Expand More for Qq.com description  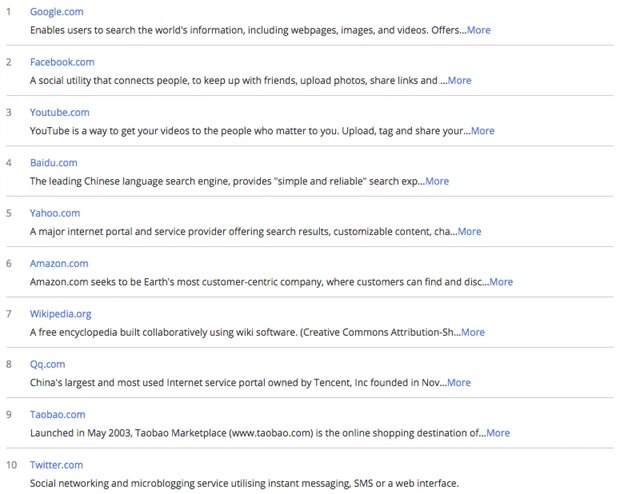(x=459, y=382)
